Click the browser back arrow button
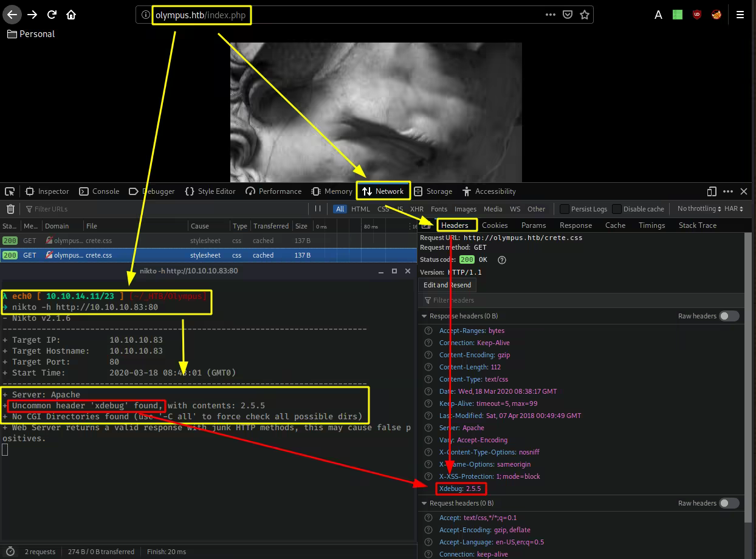Image resolution: width=756 pixels, height=559 pixels. [x=12, y=15]
